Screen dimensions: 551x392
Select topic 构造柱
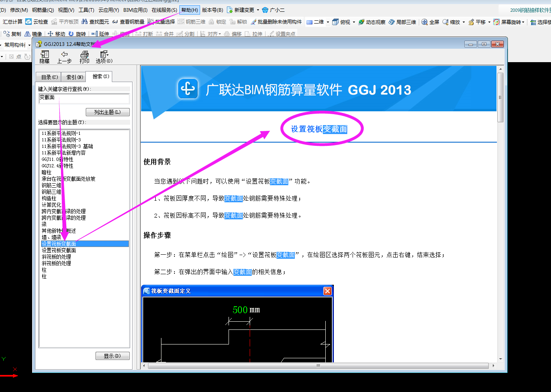coord(49,198)
